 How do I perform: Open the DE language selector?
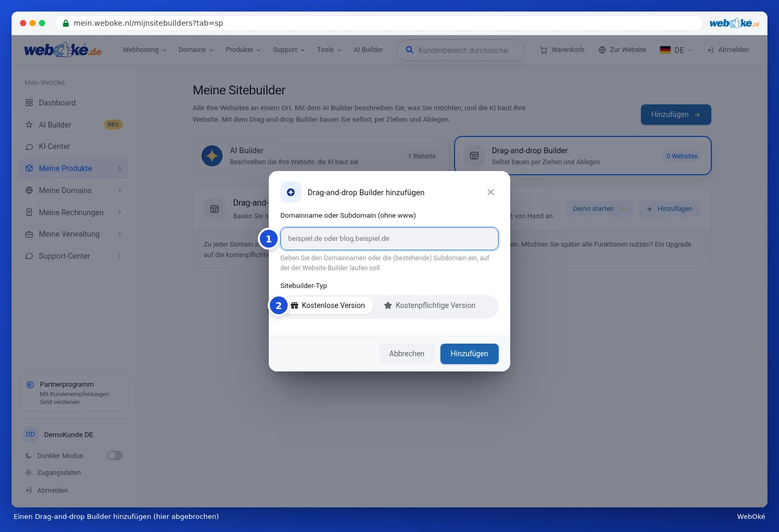pyautogui.click(x=676, y=50)
